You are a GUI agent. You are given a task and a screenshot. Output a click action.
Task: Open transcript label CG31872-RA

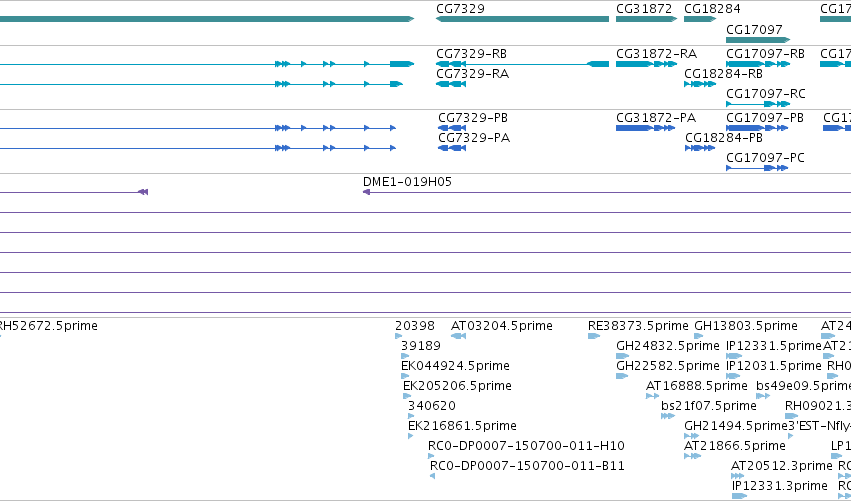pos(656,54)
